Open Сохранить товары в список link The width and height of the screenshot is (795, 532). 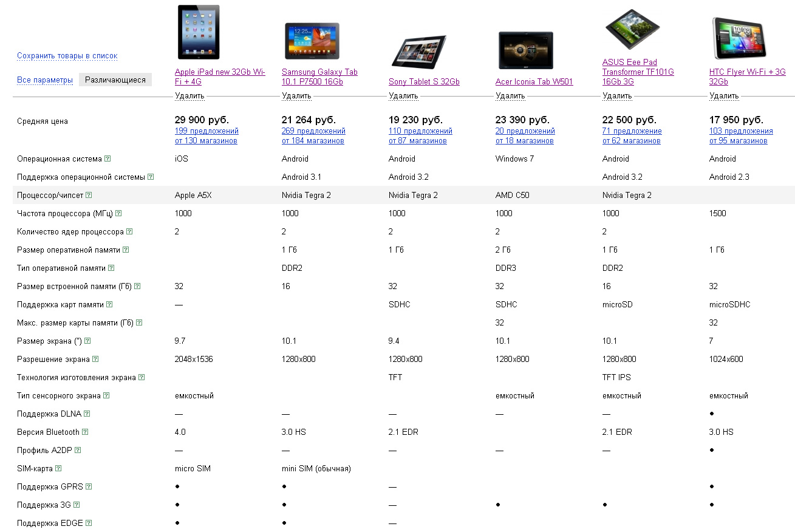coord(67,56)
